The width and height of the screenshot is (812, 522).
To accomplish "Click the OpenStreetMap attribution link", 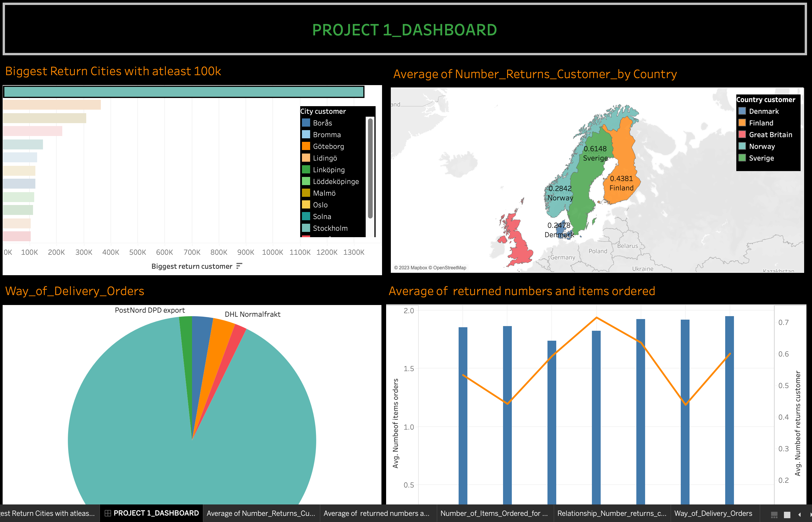I will (449, 268).
